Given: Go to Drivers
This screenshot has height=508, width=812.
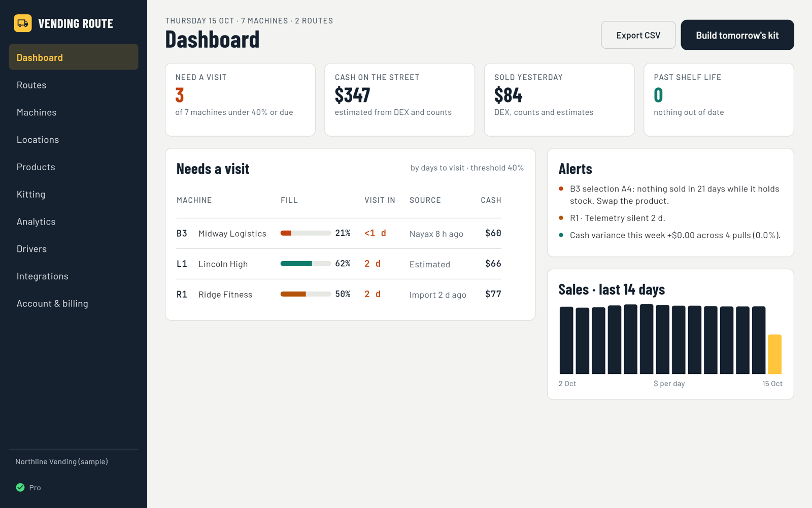Looking at the screenshot, I should click(74, 249).
